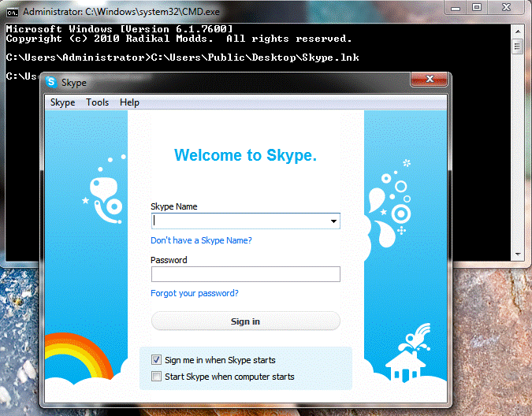Screen dimensions: 532x416
Task: Focus the Skype Name text field
Action: tap(239, 221)
